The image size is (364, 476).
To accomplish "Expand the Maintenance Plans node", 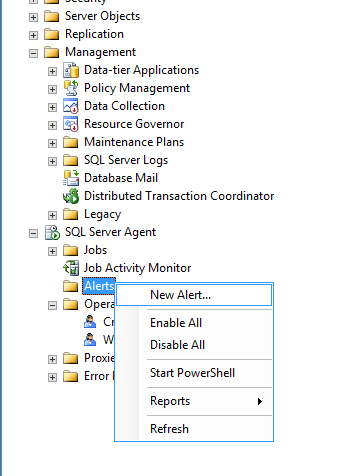I will point(52,143).
